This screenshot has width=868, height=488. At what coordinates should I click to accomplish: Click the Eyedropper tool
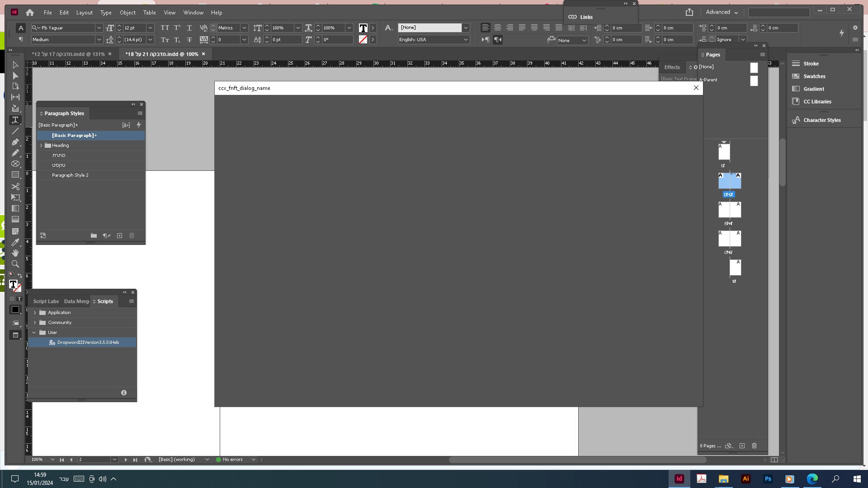15,242
